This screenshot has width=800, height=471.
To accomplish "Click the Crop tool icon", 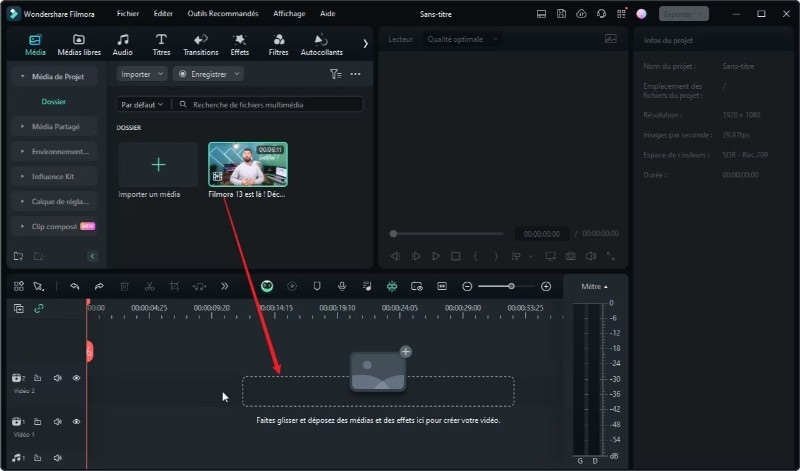I will click(174, 286).
